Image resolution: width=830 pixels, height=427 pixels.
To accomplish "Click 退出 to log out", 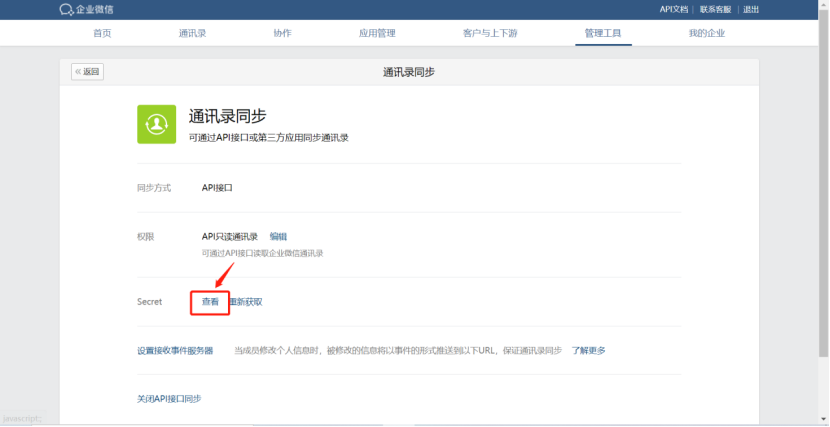I will pyautogui.click(x=751, y=10).
